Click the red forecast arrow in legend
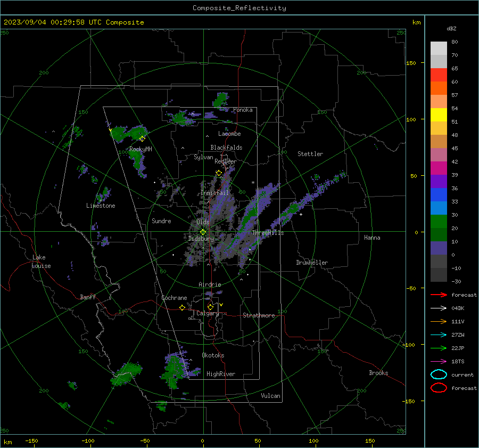 click(439, 295)
